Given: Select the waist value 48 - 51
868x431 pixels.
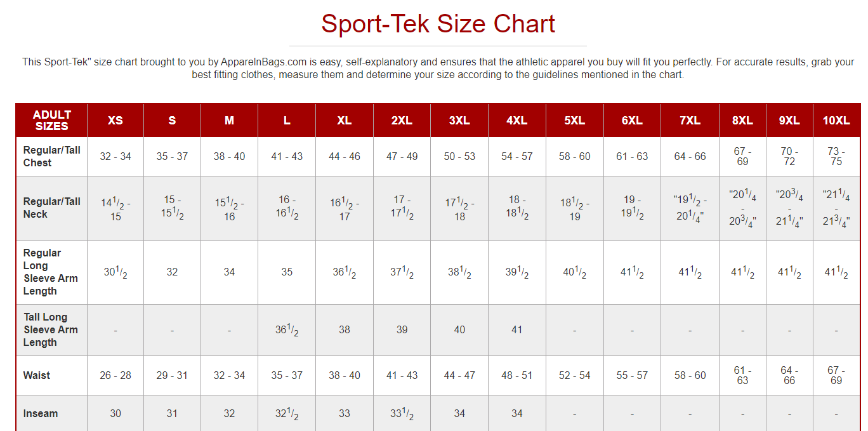Looking at the screenshot, I should tap(516, 375).
